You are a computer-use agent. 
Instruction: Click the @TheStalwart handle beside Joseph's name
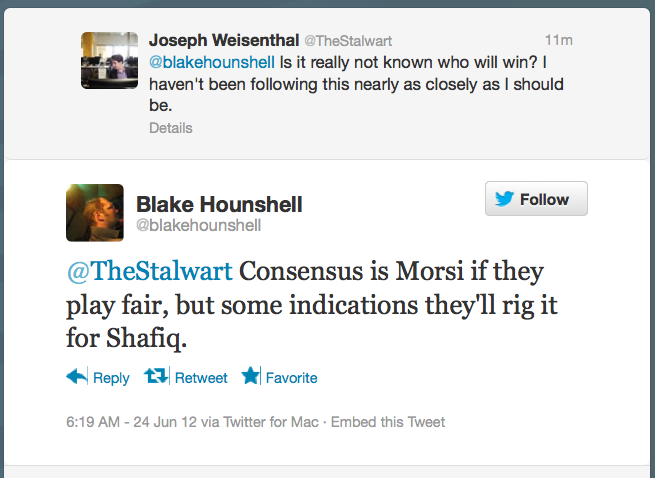click(x=347, y=41)
